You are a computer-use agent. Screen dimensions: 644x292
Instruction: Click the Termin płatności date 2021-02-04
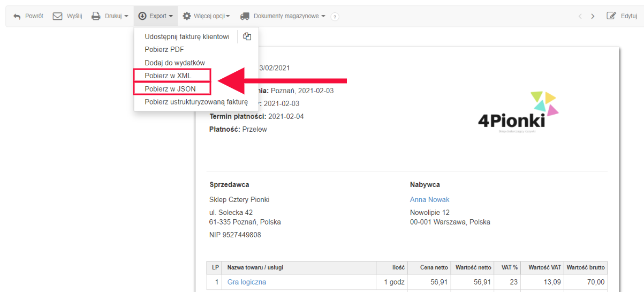pyautogui.click(x=286, y=116)
